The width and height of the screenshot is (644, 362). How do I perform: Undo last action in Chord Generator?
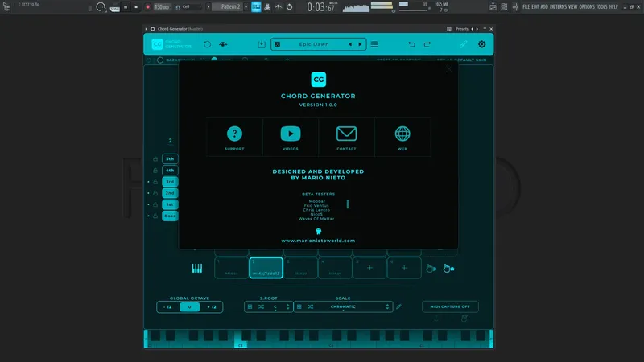tap(411, 44)
